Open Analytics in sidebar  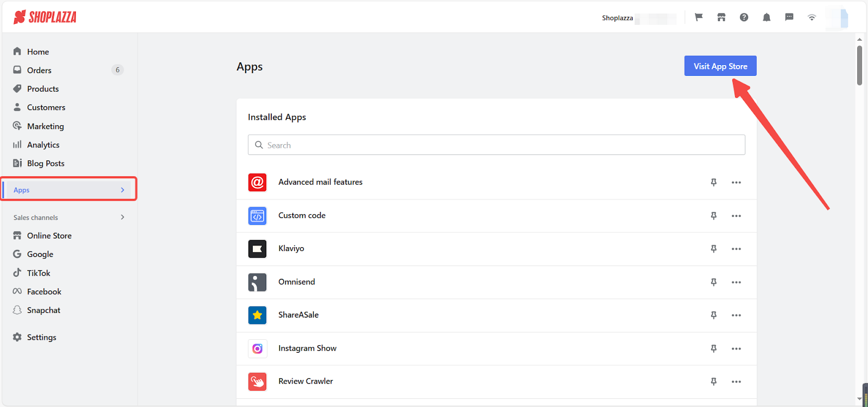[43, 145]
